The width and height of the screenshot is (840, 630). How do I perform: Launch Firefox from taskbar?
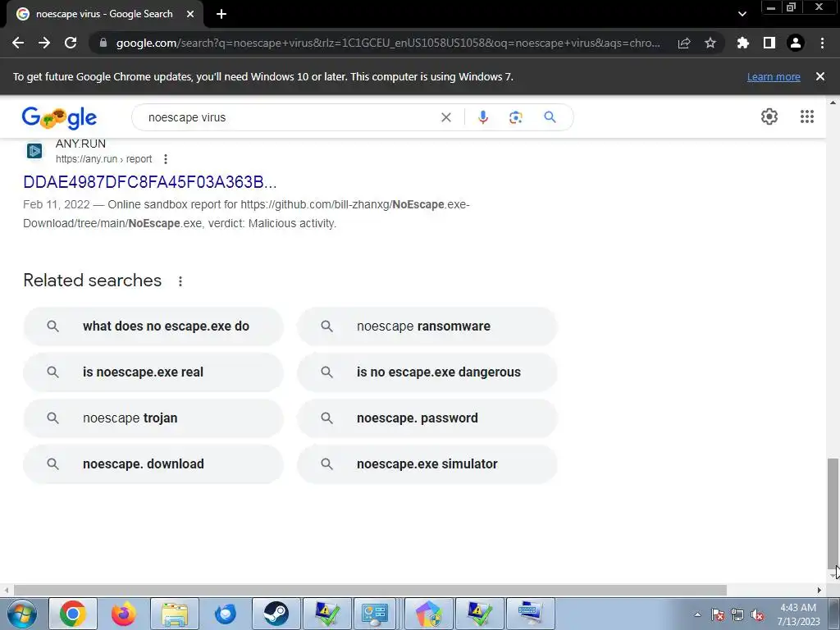pyautogui.click(x=124, y=614)
